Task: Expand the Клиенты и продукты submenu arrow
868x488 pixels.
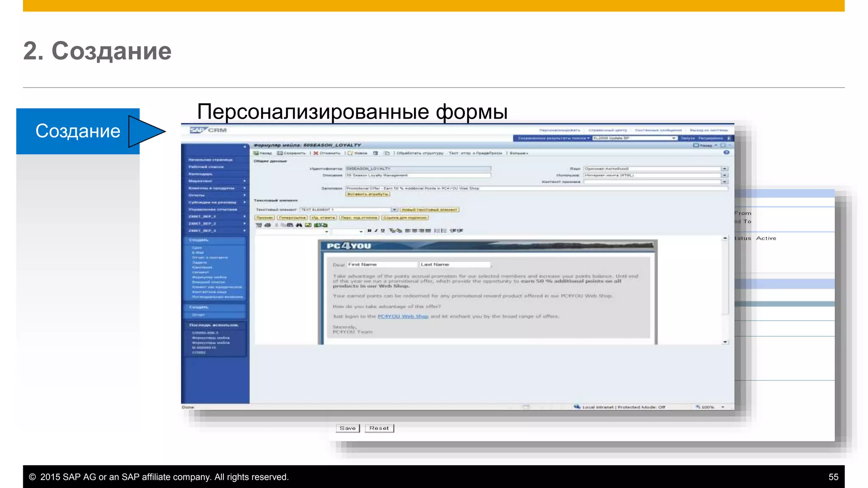Action: (x=245, y=188)
